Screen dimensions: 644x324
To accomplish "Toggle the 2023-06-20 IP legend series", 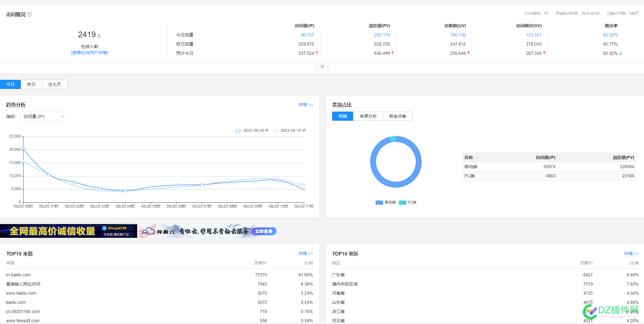I will click(x=251, y=131).
